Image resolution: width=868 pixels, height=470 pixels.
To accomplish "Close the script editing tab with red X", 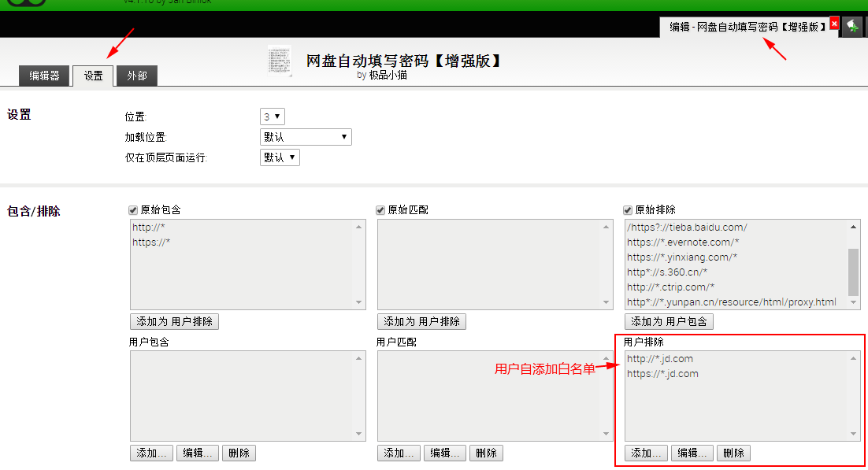I will point(834,24).
